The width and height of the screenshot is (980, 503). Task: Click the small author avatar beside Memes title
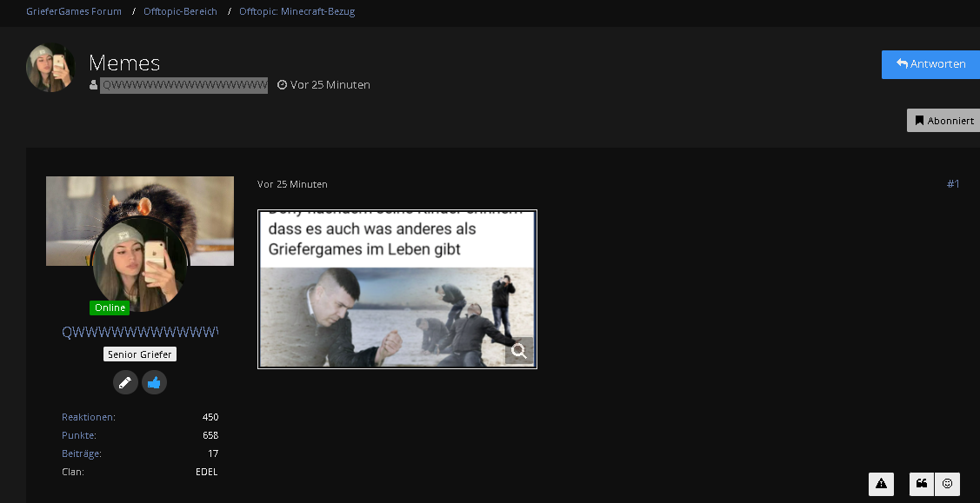tap(50, 68)
